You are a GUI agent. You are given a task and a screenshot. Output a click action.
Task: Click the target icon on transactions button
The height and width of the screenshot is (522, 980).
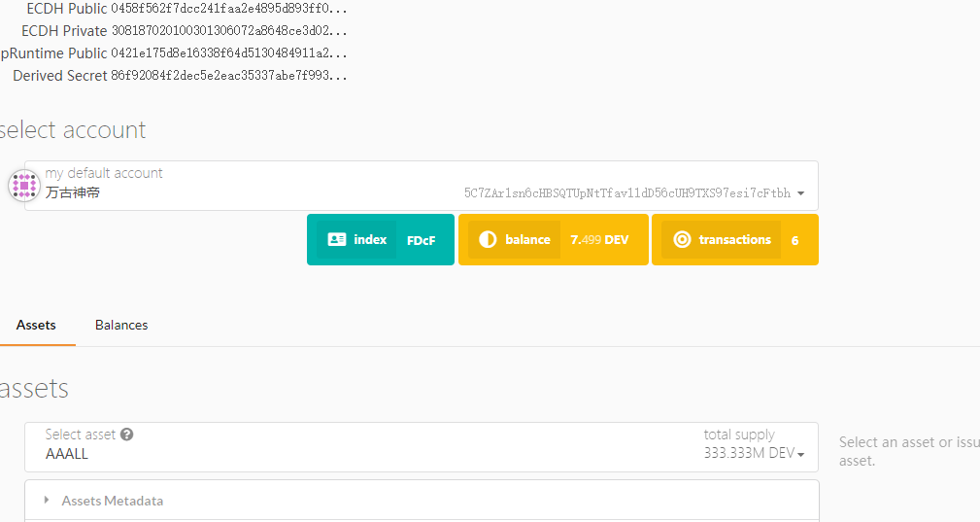click(682, 239)
